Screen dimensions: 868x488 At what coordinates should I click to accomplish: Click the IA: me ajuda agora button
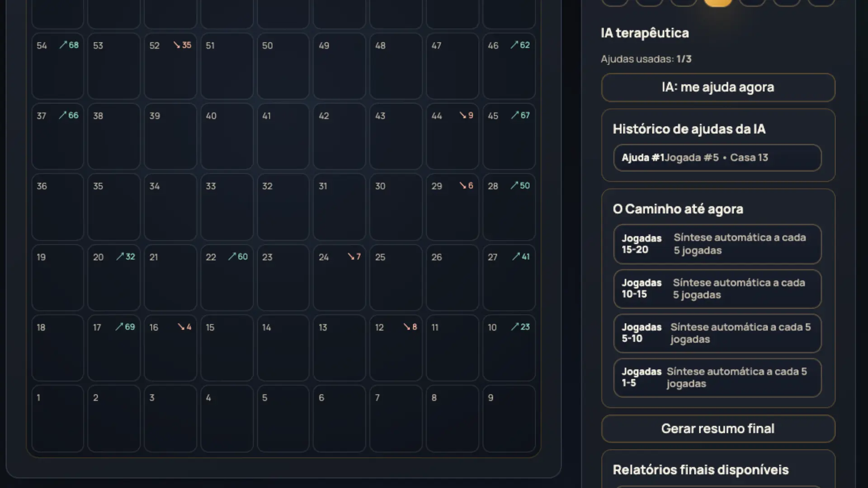(717, 87)
